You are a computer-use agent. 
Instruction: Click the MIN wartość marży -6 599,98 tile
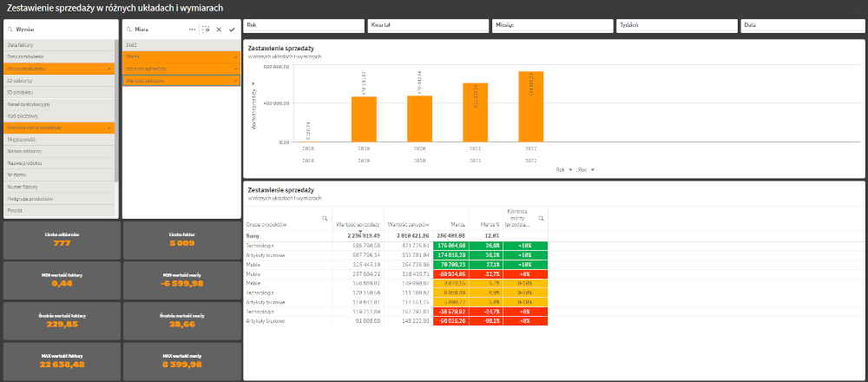182,280
